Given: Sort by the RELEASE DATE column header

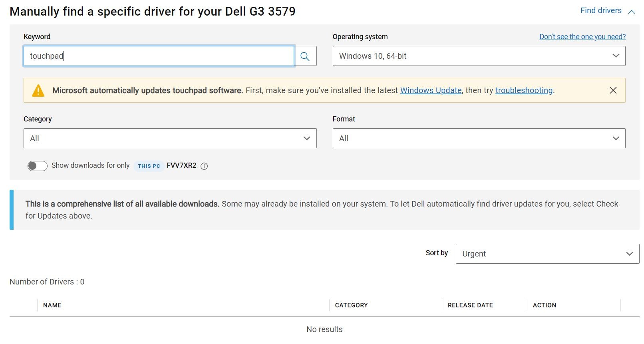Looking at the screenshot, I should [x=470, y=305].
